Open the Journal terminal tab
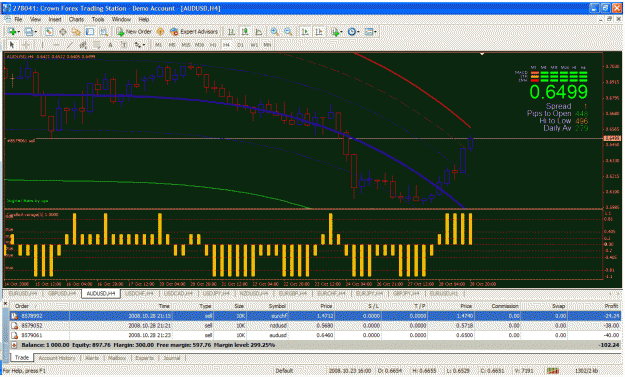625x377 pixels. tap(171, 358)
